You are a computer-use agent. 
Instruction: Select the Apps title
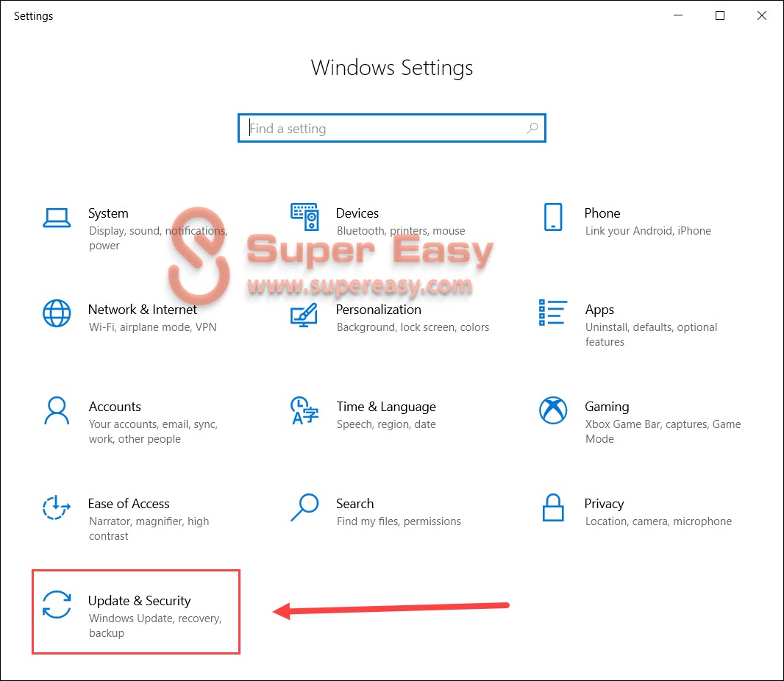(599, 310)
